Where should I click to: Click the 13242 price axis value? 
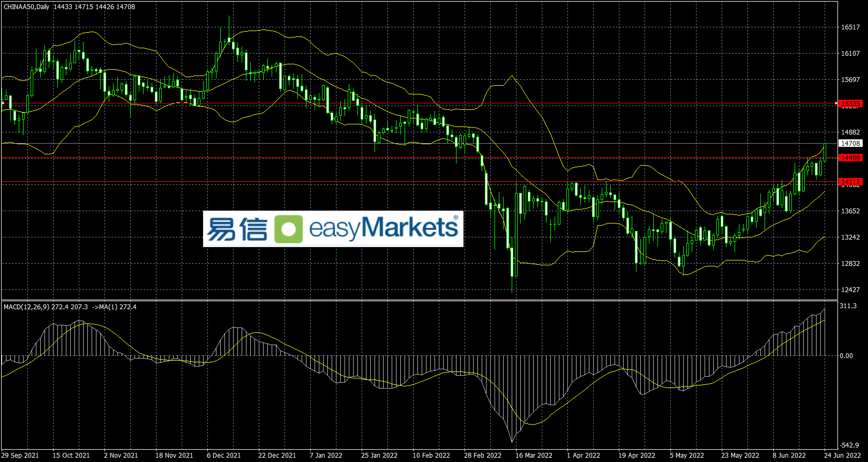tap(850, 237)
